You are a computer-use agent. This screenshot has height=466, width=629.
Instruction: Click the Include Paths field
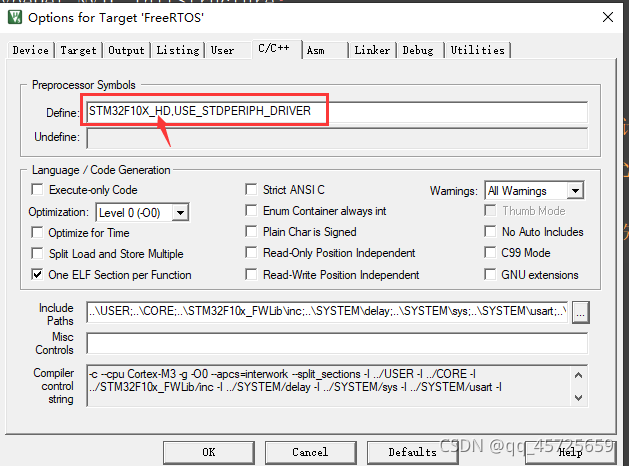point(327,312)
